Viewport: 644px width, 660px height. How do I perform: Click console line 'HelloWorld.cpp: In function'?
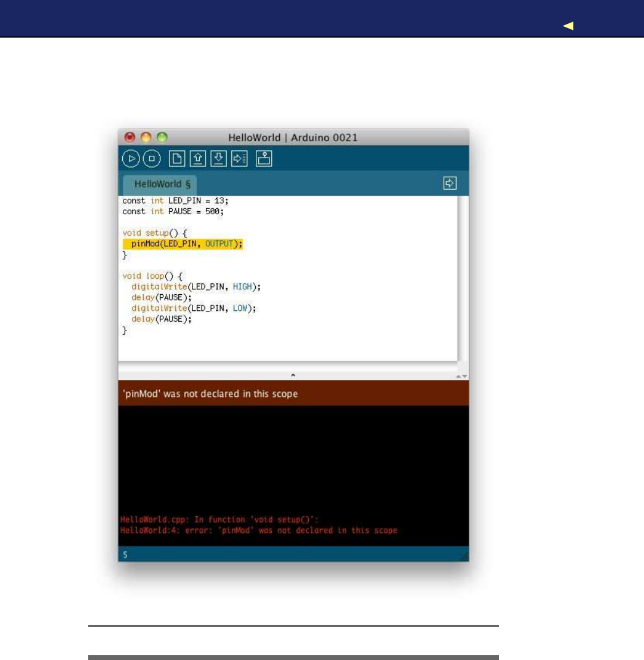pos(219,519)
